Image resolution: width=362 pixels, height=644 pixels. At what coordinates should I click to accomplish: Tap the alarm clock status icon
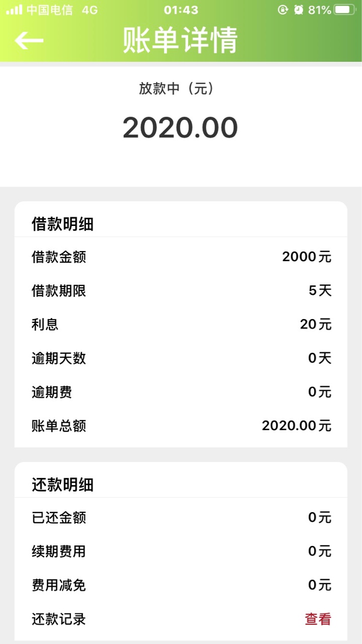[x=299, y=10]
